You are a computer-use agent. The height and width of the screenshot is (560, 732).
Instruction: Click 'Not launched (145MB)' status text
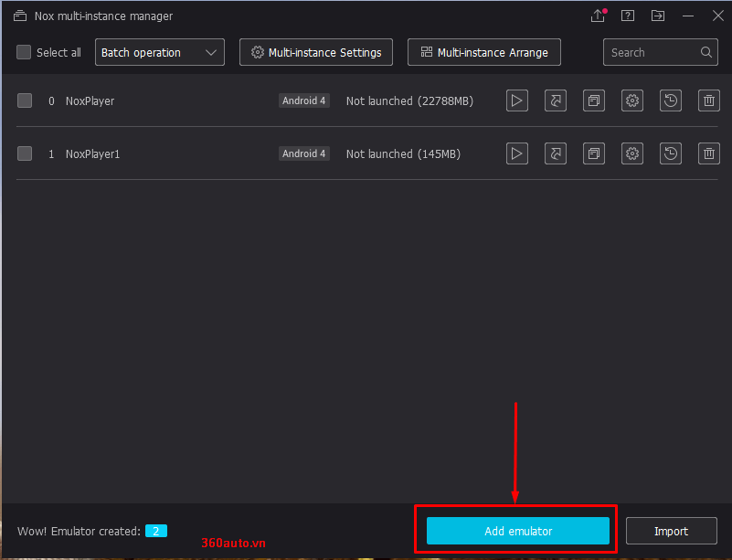click(x=403, y=154)
